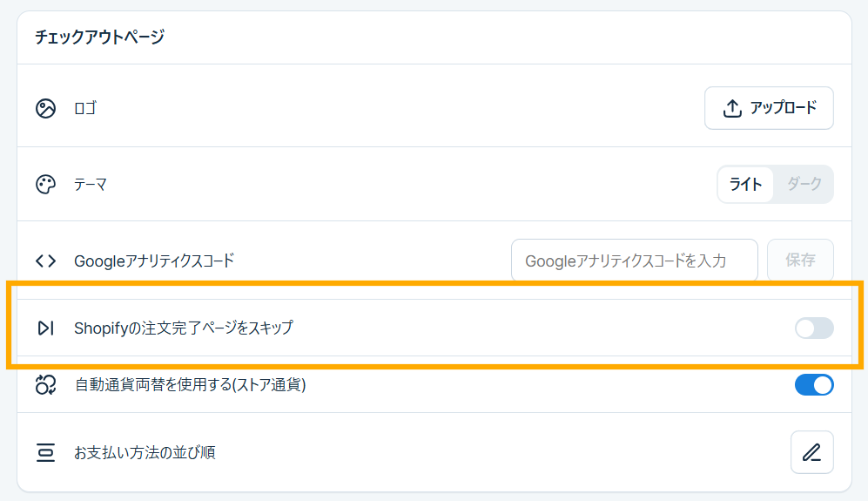Click the テーマ label
Viewport: 868px width, 501px height.
(91, 185)
